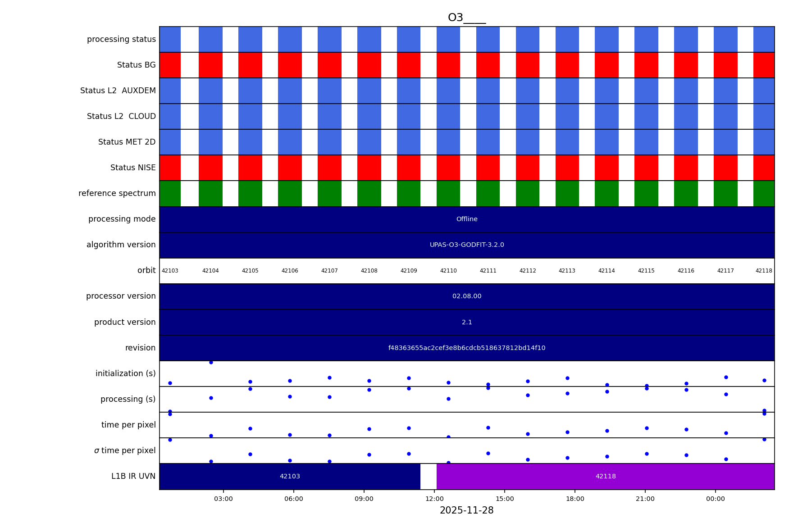The width and height of the screenshot is (798, 532).
Task: Select the 'Status L2 CLOUD' row label
Action: pos(121,117)
